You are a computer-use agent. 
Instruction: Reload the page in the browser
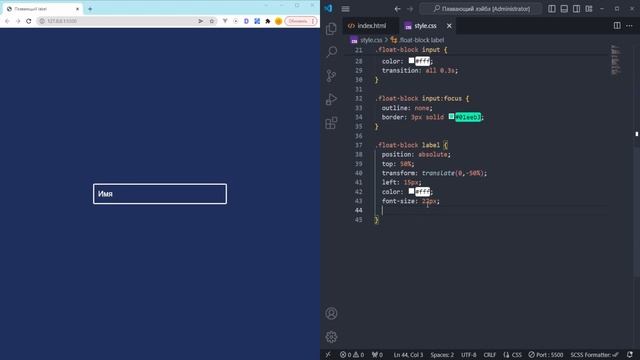[x=29, y=21]
